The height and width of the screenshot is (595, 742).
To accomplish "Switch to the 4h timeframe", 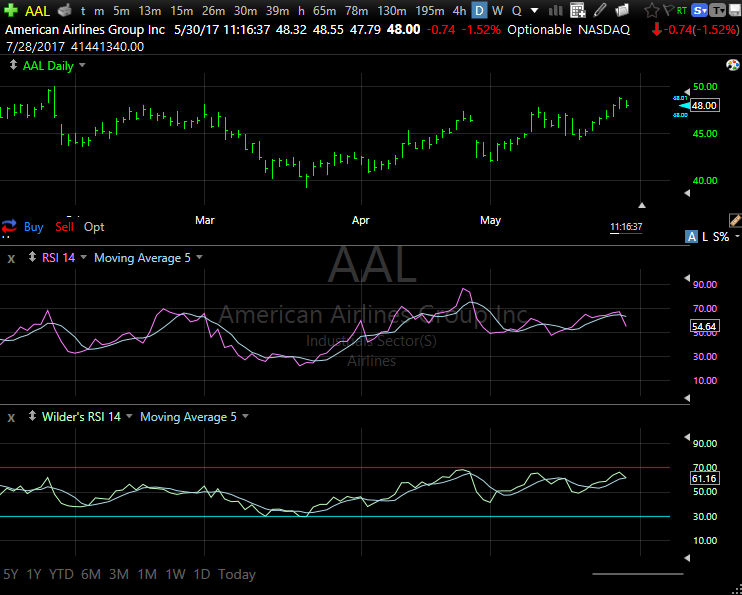I will point(459,10).
